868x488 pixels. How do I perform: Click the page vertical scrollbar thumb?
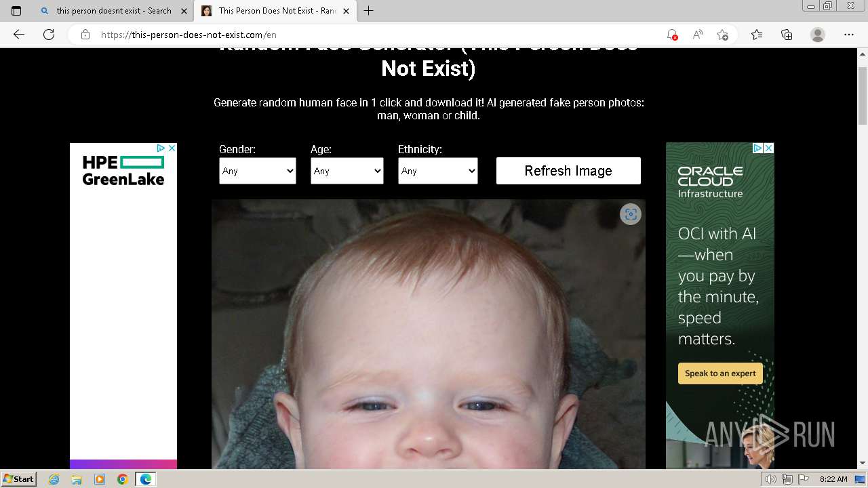(x=863, y=96)
